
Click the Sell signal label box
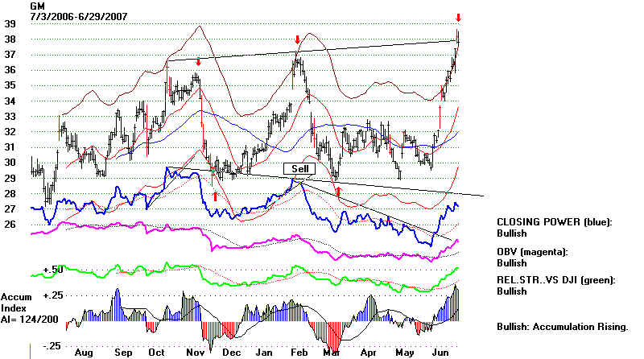pyautogui.click(x=299, y=168)
